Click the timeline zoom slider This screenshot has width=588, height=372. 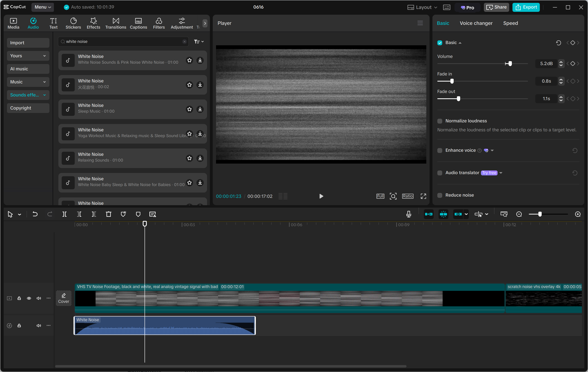click(x=540, y=214)
